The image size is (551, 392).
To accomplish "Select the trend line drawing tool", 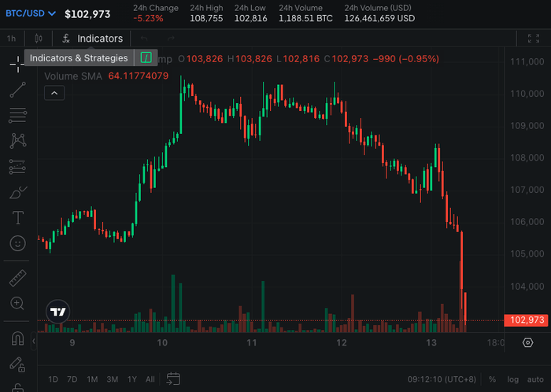I will [17, 90].
